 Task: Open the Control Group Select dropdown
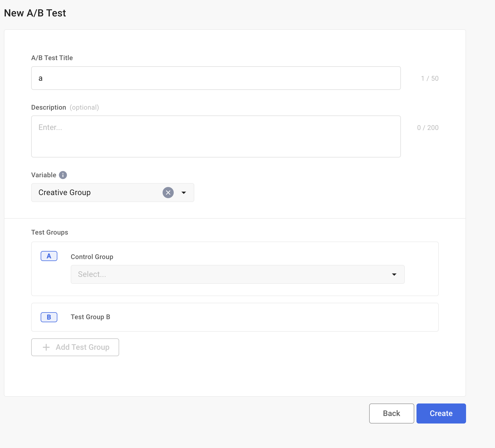(231, 274)
